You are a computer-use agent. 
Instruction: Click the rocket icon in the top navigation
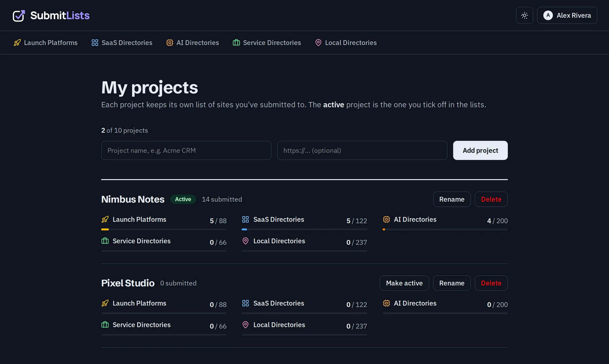(x=17, y=43)
